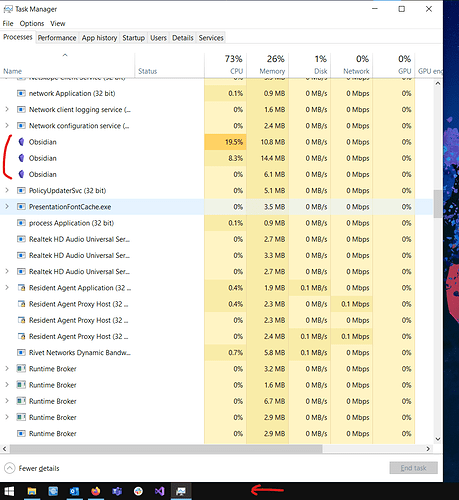Sort processes by the Name column
Image resolution: width=459 pixels, height=500 pixels.
click(67, 65)
